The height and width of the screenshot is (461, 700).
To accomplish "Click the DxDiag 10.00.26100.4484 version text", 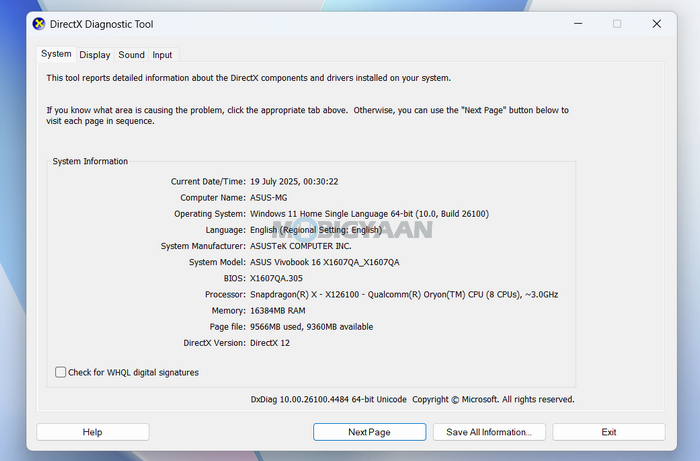I will click(x=329, y=399).
